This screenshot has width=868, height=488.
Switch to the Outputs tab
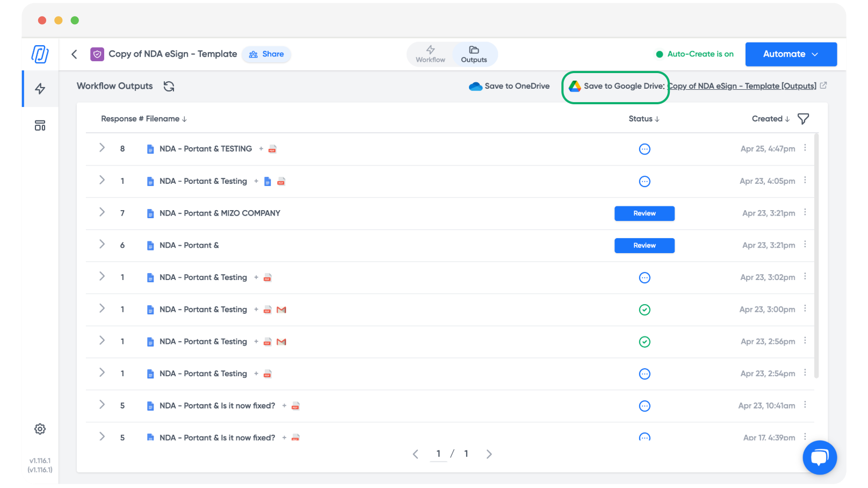point(474,54)
